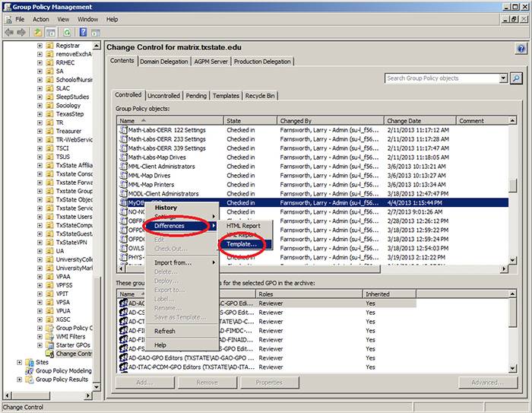The height and width of the screenshot is (413, 532).
Task: Click the group icon of AD-ITAC-PCDM-GPO Editors
Action: tap(123, 367)
